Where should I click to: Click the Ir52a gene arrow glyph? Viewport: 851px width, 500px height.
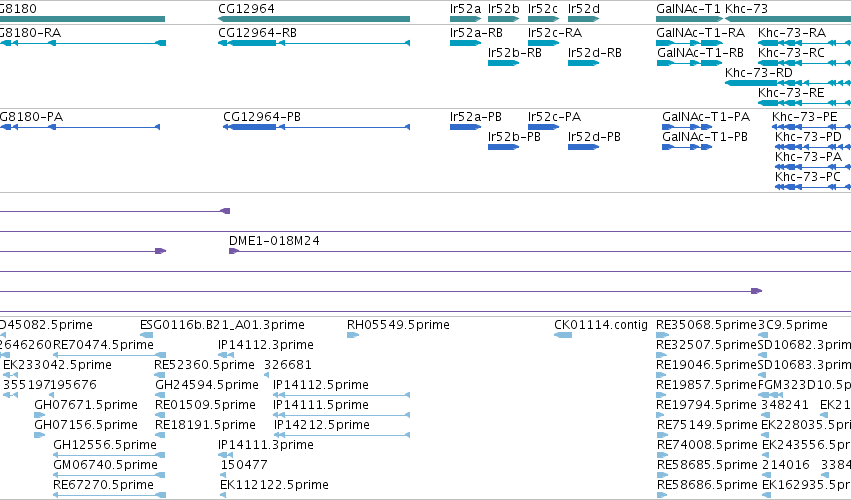(x=465, y=19)
